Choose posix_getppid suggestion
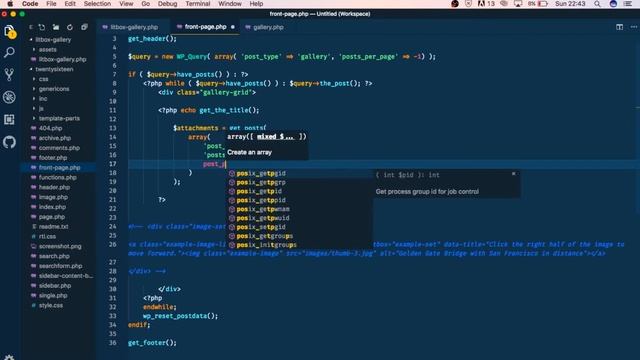 click(300, 200)
